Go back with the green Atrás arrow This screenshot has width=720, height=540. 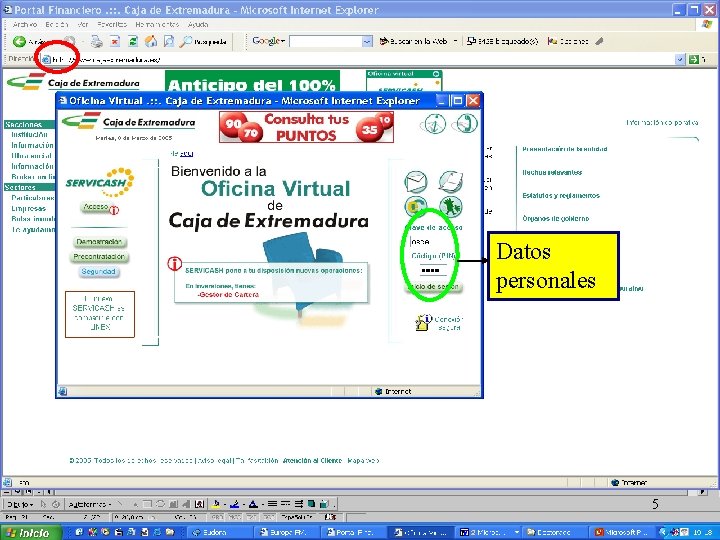pos(19,42)
